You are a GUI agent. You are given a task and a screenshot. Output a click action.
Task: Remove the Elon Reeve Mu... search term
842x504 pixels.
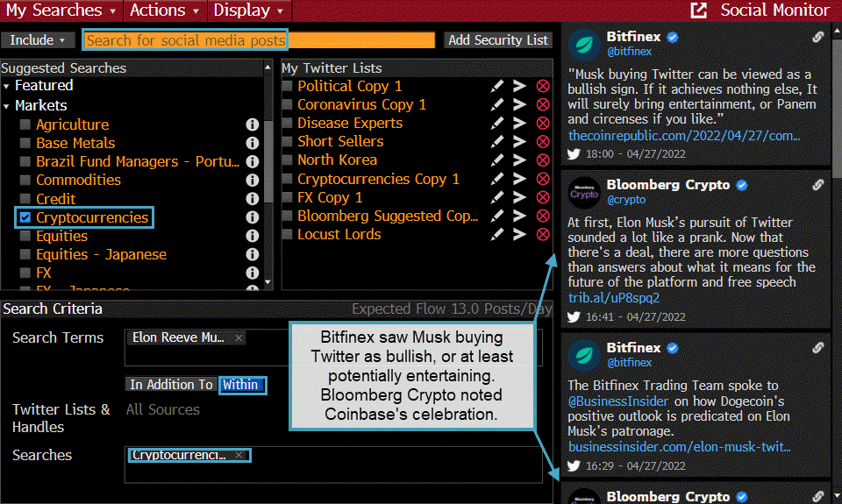pyautogui.click(x=239, y=337)
